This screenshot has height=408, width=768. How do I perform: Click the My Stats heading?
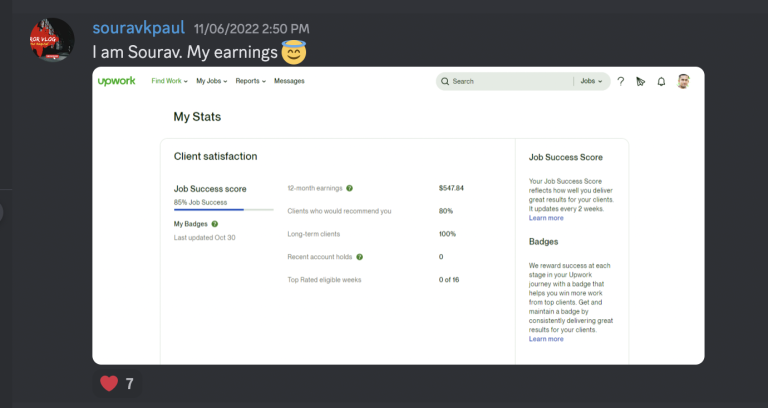[197, 117]
